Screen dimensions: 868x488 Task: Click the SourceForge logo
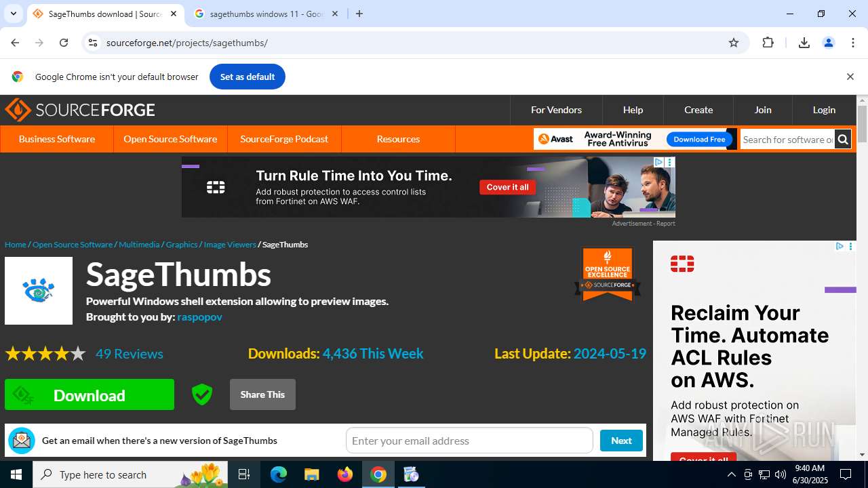coord(80,110)
